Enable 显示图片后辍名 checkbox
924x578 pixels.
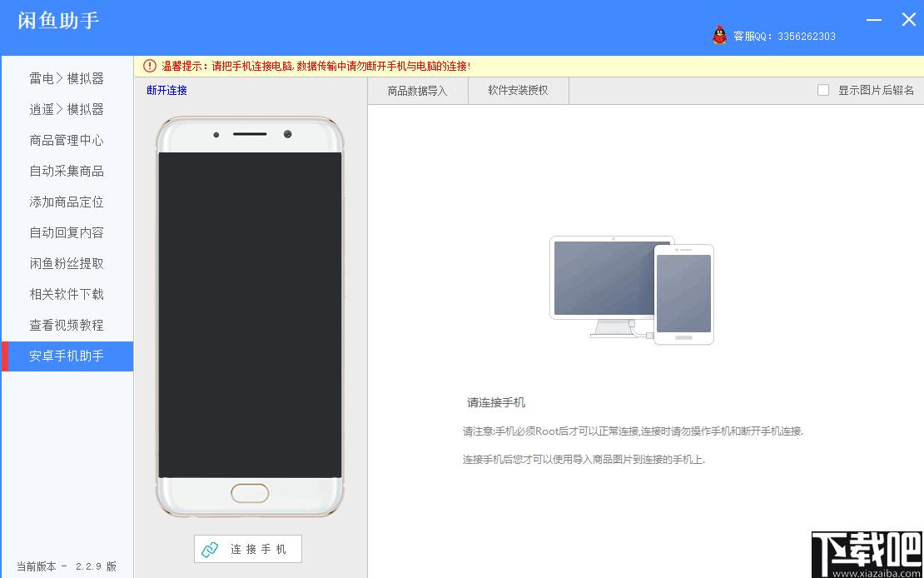[823, 90]
